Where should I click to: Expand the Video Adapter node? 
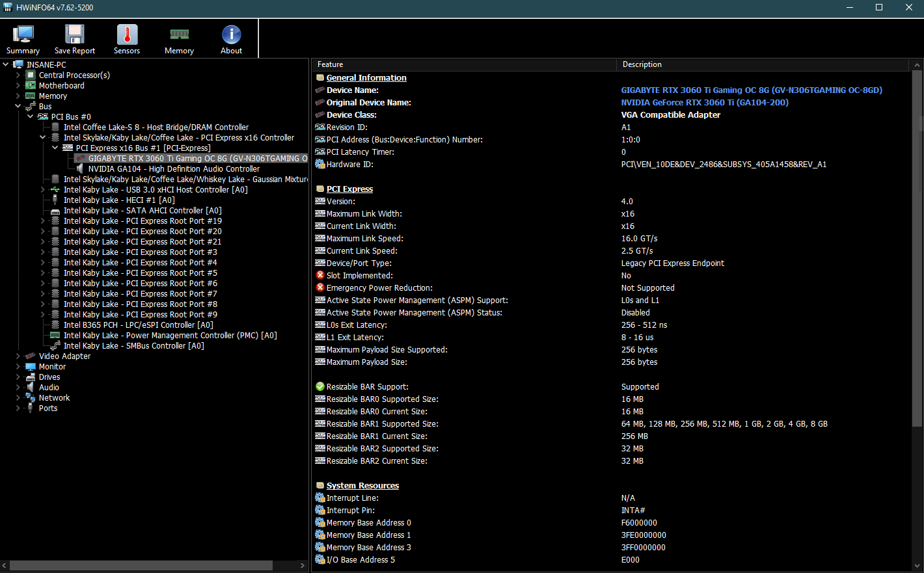click(18, 356)
